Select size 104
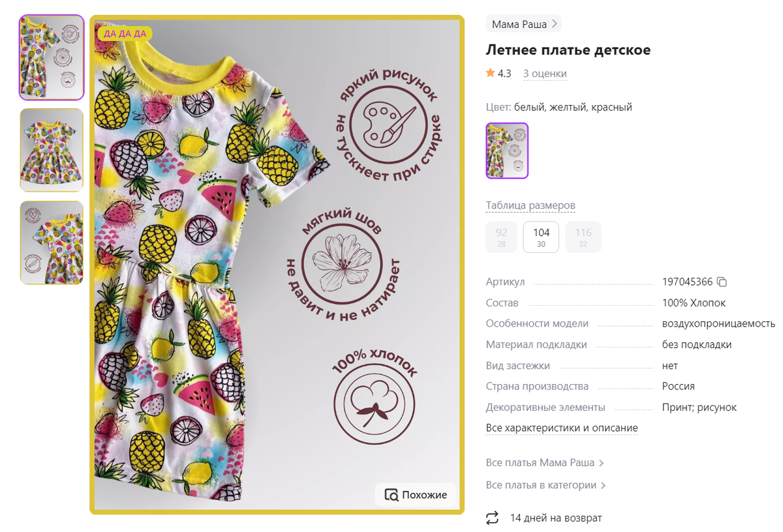 coord(541,237)
